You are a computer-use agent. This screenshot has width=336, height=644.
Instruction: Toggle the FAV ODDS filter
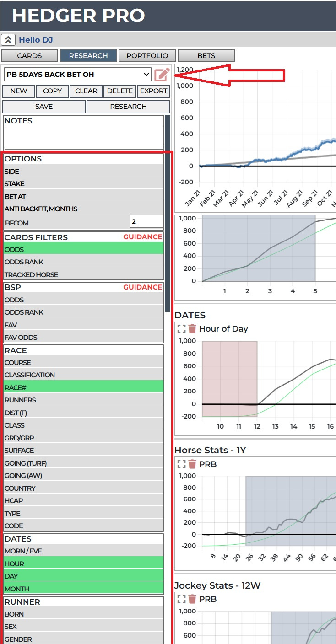[84, 338]
